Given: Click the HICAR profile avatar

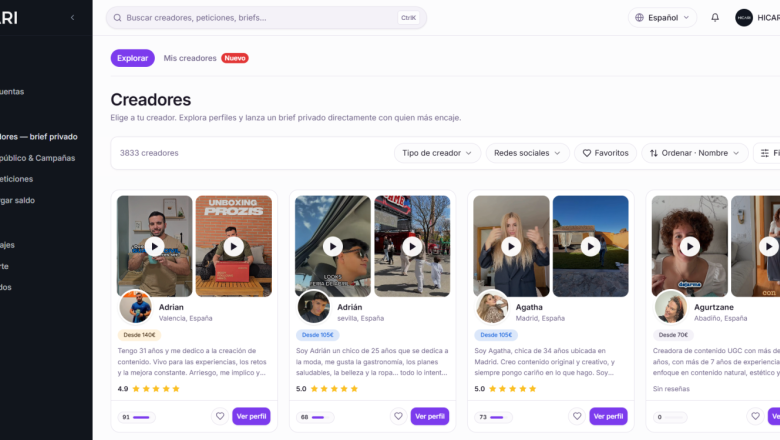Looking at the screenshot, I should pos(744,17).
